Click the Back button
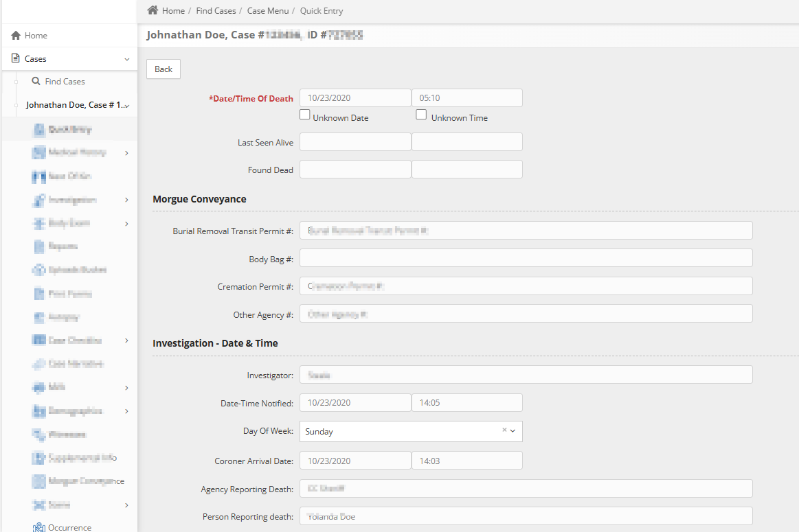 (x=163, y=69)
